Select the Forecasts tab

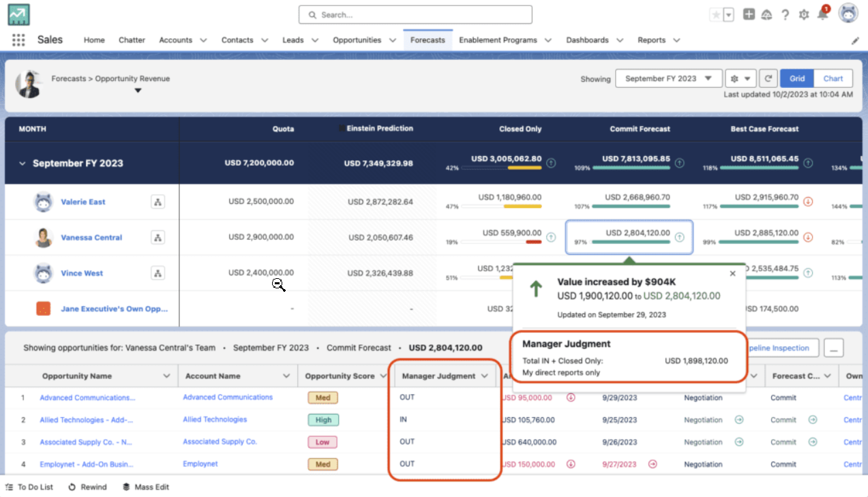(428, 40)
